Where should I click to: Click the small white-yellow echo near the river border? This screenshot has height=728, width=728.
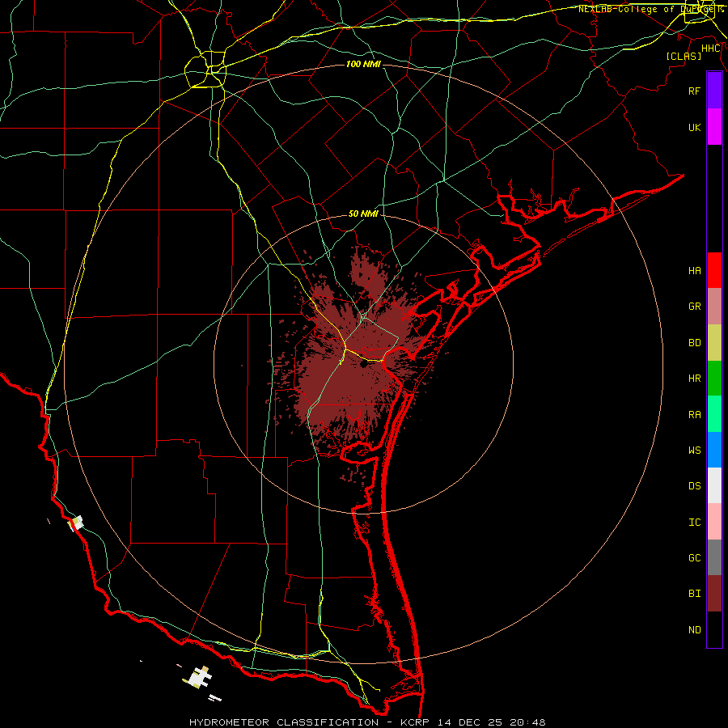coord(76,523)
